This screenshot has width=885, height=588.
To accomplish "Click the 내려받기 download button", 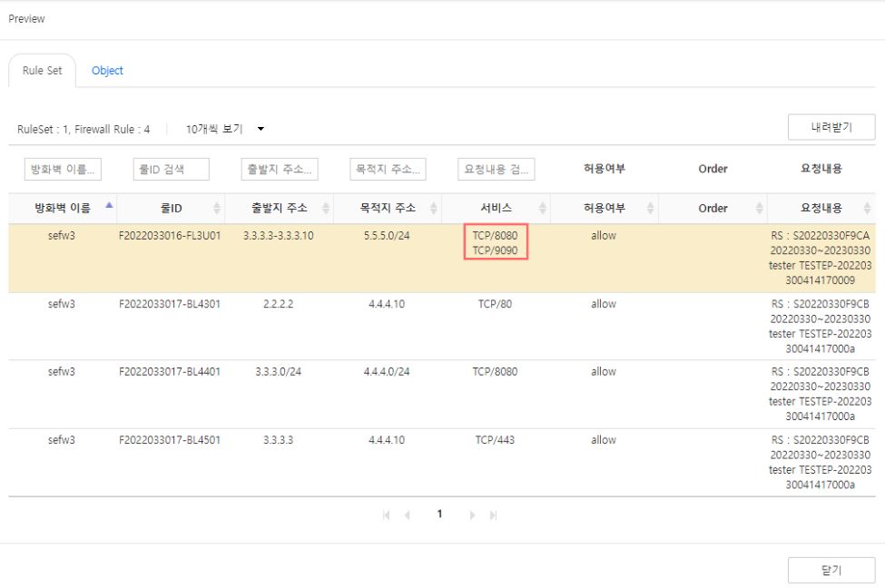I will [831, 127].
